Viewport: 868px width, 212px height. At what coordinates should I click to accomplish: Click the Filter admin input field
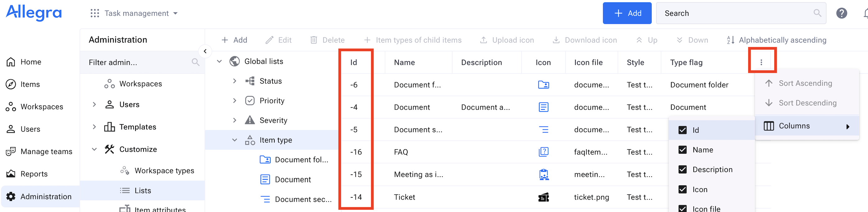click(138, 62)
